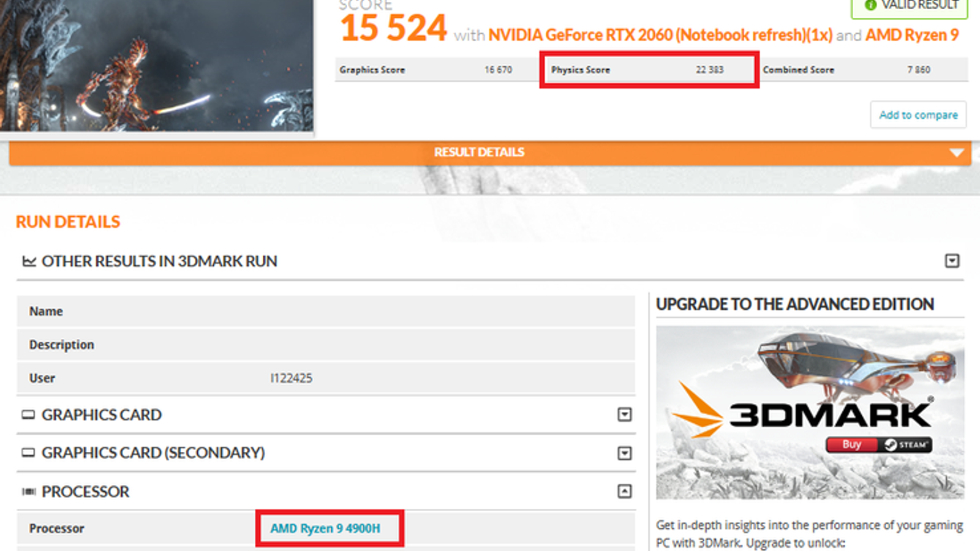Click the Graphics Score label
980x551 pixels.
372,70
